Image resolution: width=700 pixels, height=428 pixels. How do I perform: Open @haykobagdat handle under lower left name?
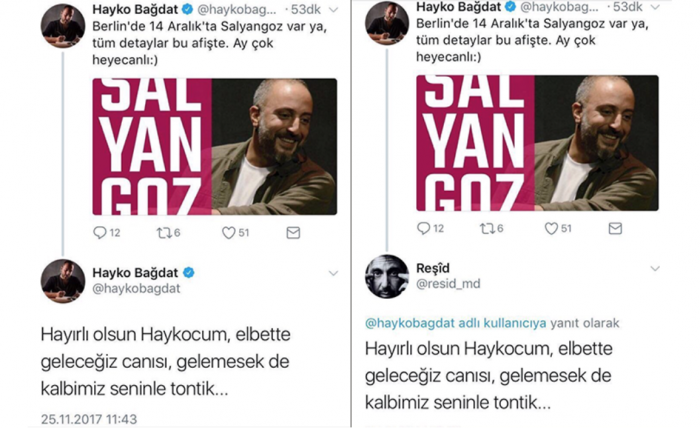(136, 288)
